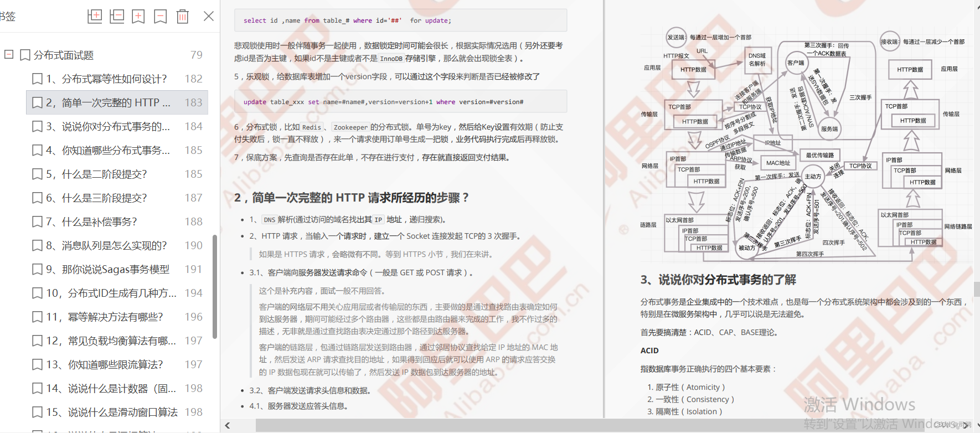The width and height of the screenshot is (980, 433).
Task: Click the bookmarks panel vertical scrollbar thumb
Action: tap(215, 286)
